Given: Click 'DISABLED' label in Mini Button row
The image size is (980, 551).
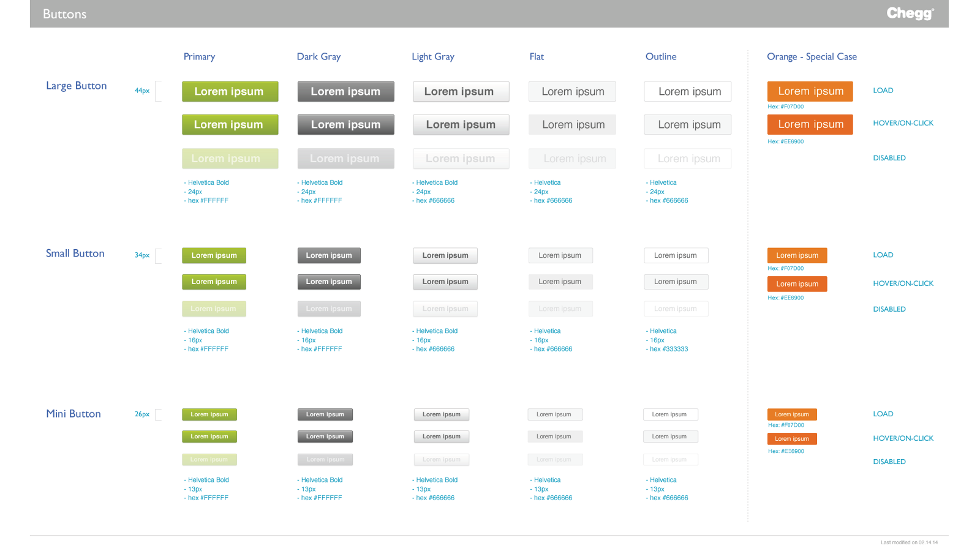Looking at the screenshot, I should point(889,462).
